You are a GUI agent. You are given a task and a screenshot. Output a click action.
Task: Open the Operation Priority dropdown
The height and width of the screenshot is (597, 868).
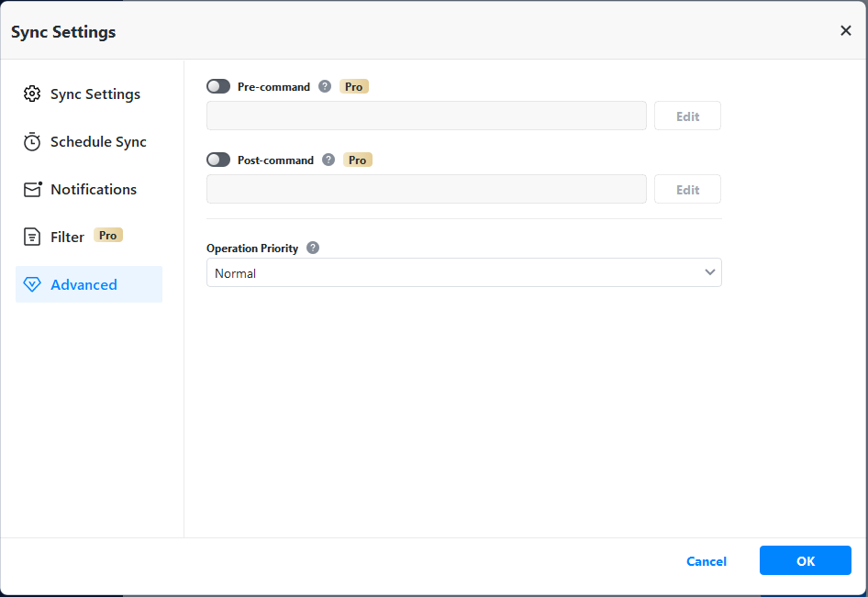point(463,273)
